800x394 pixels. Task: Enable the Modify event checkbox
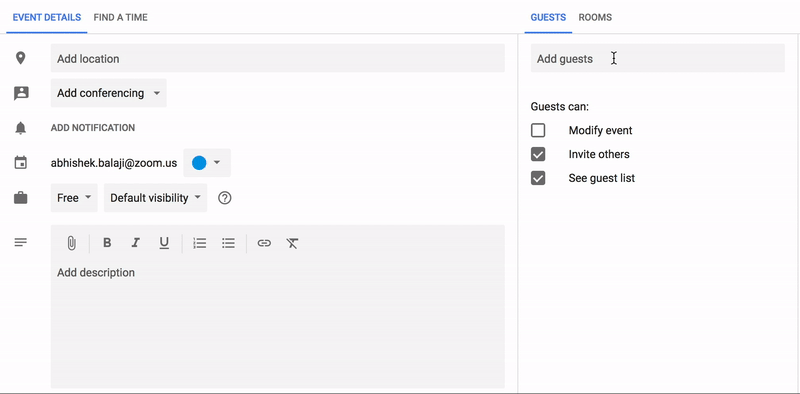[538, 130]
